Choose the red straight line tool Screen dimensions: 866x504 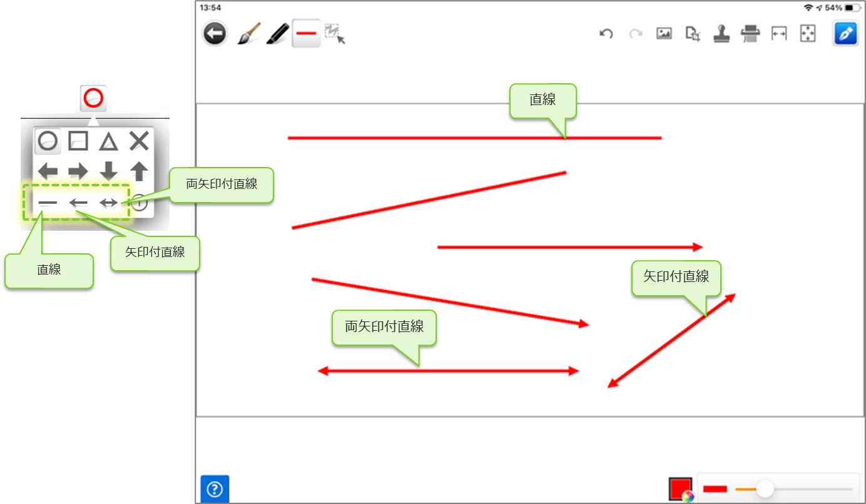[x=306, y=34]
